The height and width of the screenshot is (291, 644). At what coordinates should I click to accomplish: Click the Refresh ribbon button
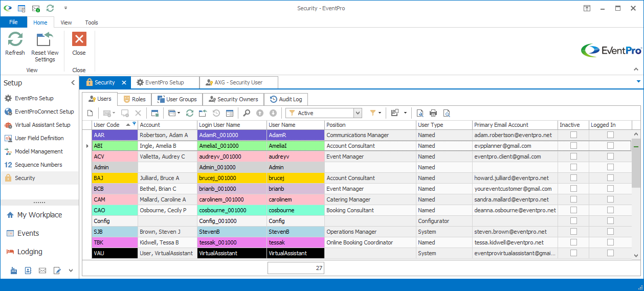pyautogui.click(x=15, y=44)
